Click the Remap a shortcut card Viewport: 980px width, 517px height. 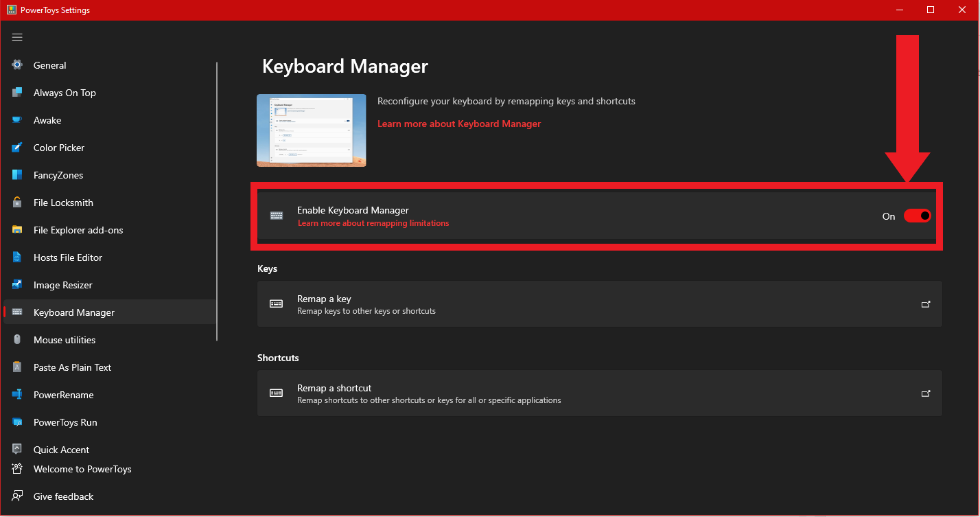click(600, 393)
